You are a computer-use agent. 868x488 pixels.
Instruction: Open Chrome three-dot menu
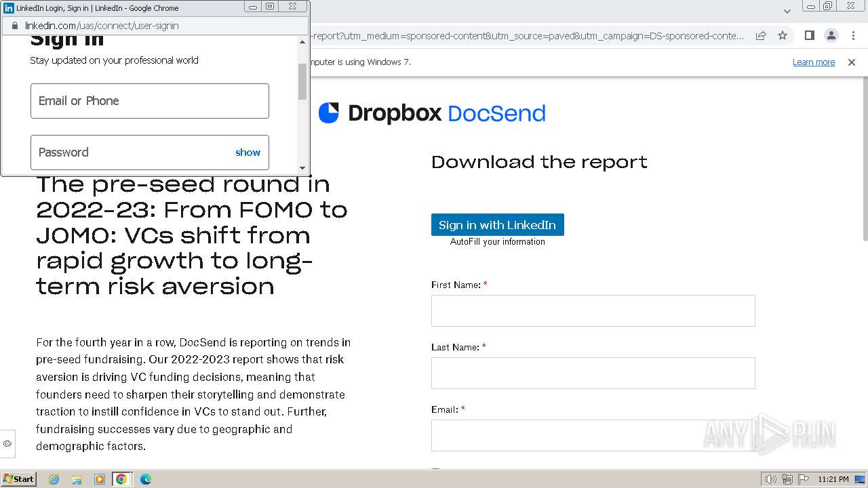[x=853, y=35]
